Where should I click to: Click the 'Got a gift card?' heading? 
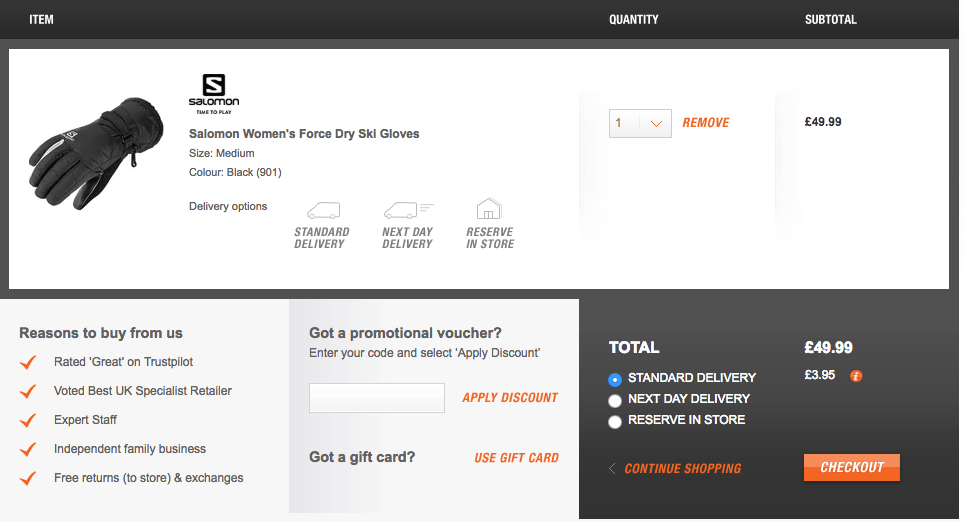(x=362, y=457)
